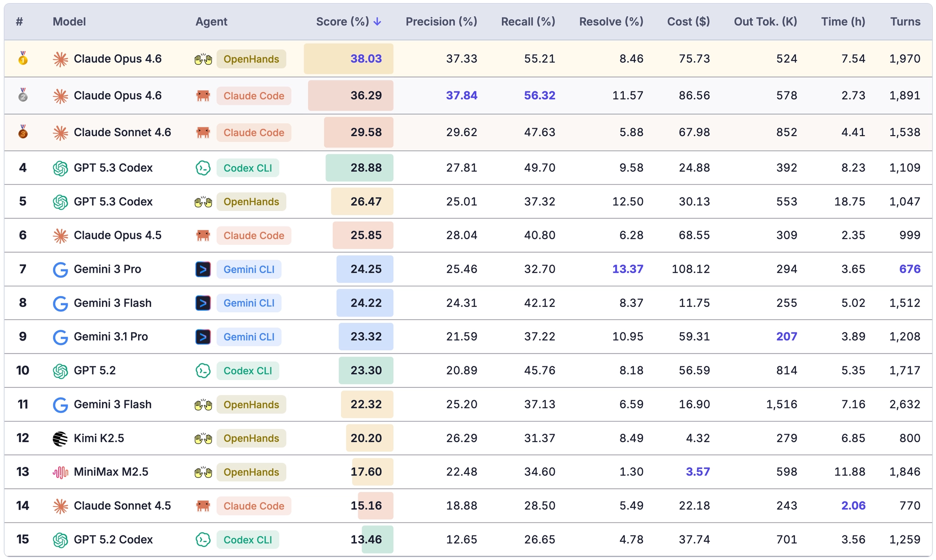The height and width of the screenshot is (560, 936).
Task: Click the OpenHands agent tag in row one
Action: [x=251, y=59]
